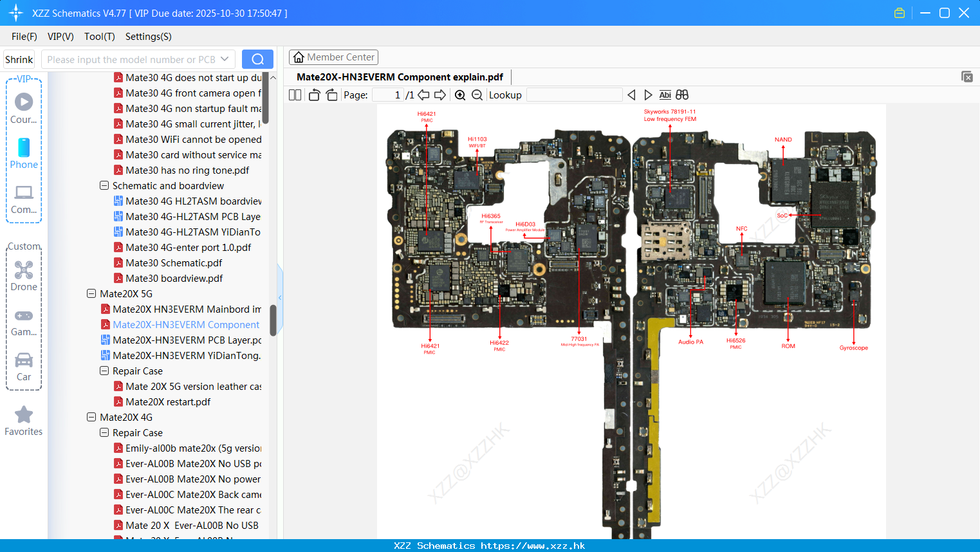This screenshot has width=980, height=552.
Task: Toggle the Abi match-case search option
Action: (x=665, y=95)
